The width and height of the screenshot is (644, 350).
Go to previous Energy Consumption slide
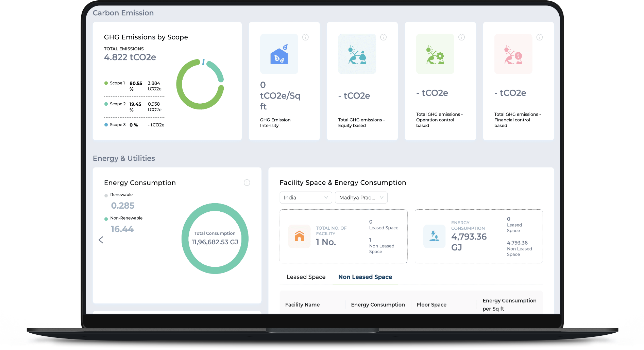click(x=101, y=240)
